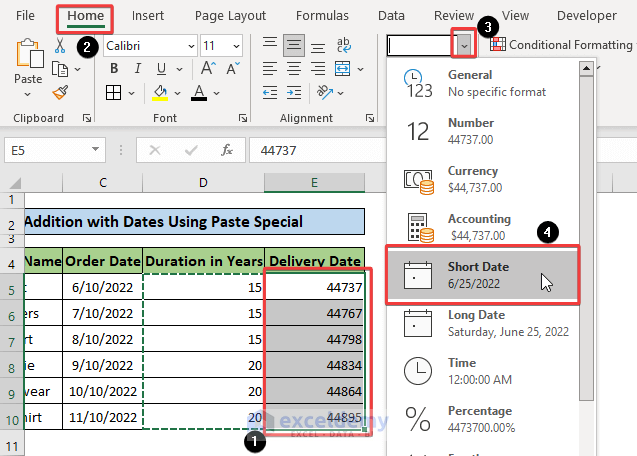Align text left
The image size is (637, 456).
tap(270, 69)
